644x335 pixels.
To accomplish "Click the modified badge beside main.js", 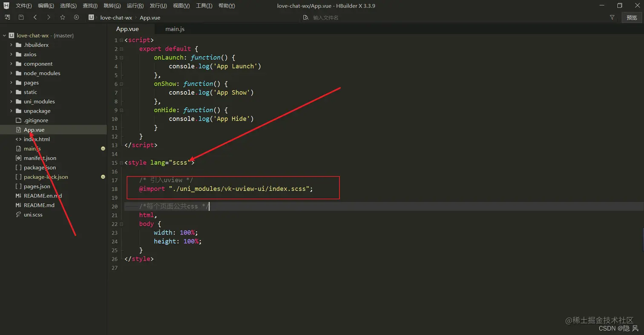I will [x=103, y=149].
